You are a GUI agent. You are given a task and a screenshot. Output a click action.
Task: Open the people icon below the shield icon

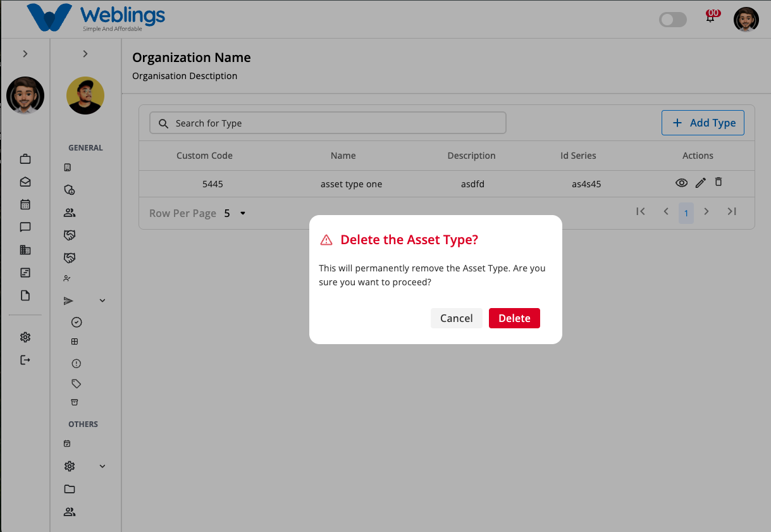[70, 213]
